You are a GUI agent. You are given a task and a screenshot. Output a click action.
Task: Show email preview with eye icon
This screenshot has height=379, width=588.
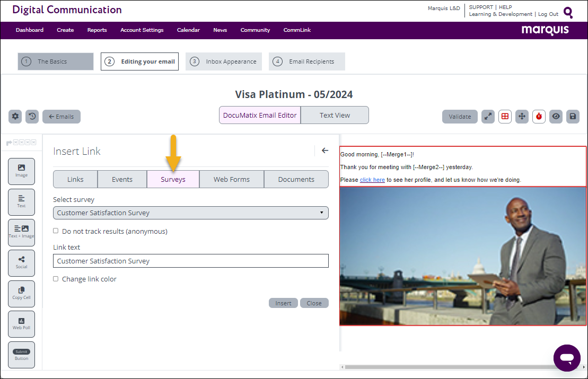click(x=556, y=117)
